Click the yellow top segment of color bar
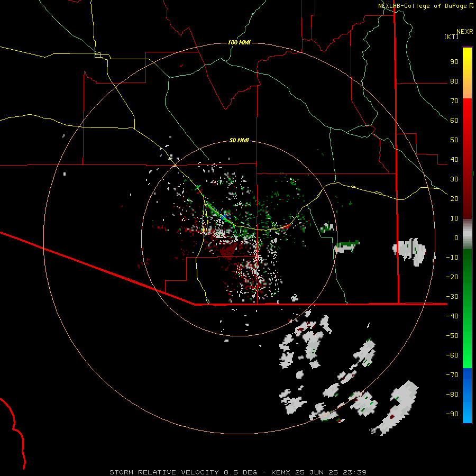The width and height of the screenshot is (476, 476). 467,73
